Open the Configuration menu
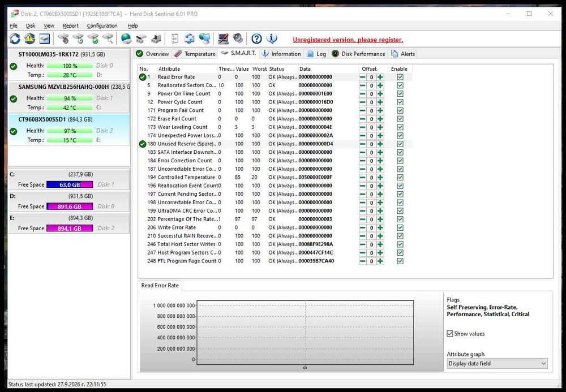This screenshot has height=392, width=566. pyautogui.click(x=102, y=25)
